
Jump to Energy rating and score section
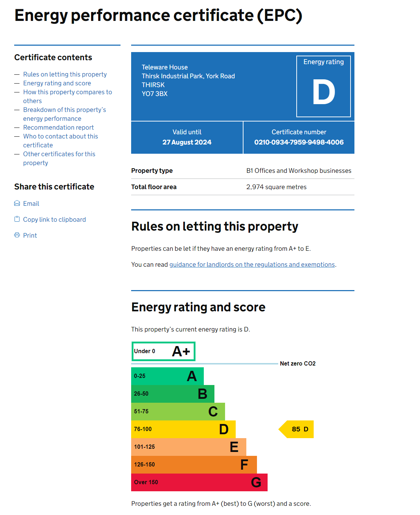click(57, 83)
